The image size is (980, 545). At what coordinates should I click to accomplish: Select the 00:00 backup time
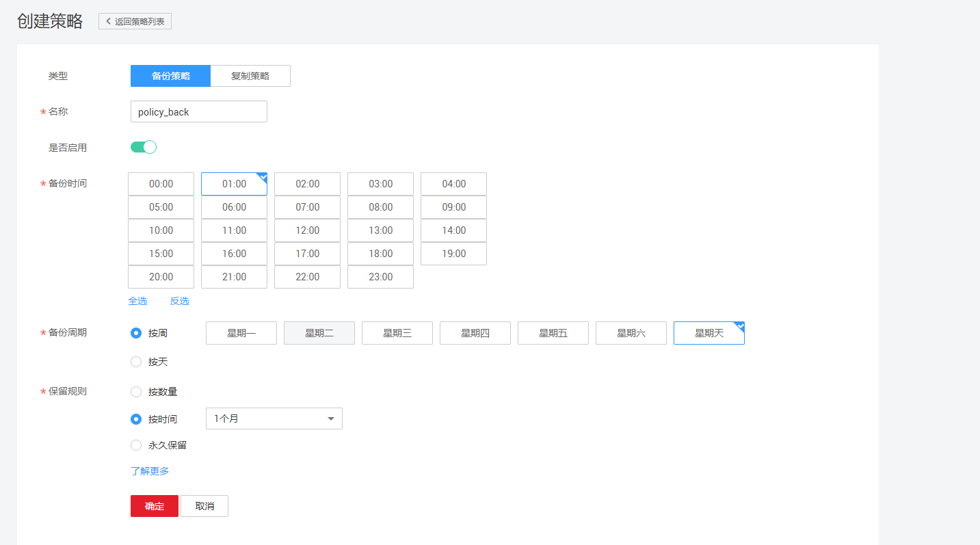pyautogui.click(x=161, y=184)
